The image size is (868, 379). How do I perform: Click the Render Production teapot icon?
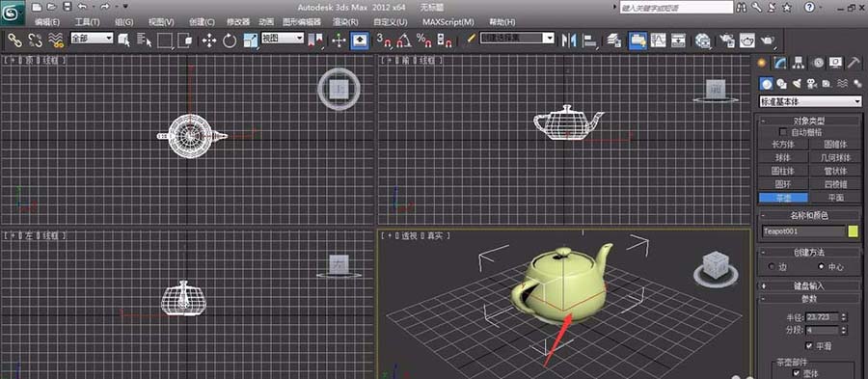[x=769, y=40]
